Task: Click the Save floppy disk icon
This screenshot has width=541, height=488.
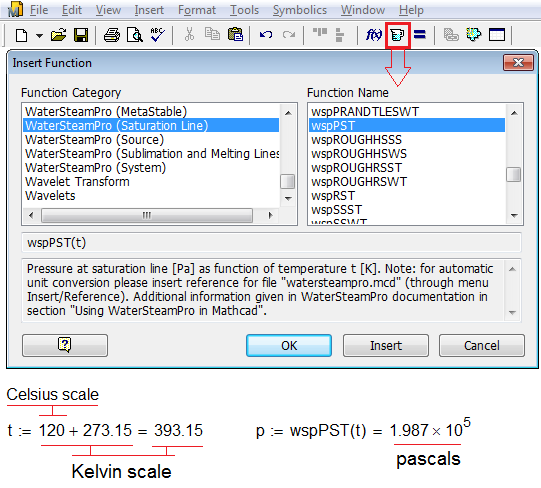Action: point(81,35)
